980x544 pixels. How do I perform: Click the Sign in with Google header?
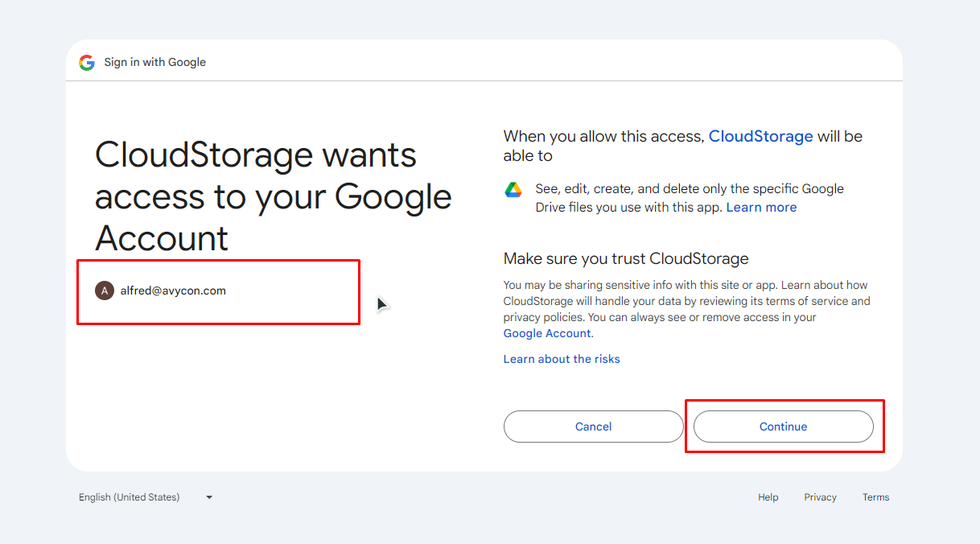point(155,62)
